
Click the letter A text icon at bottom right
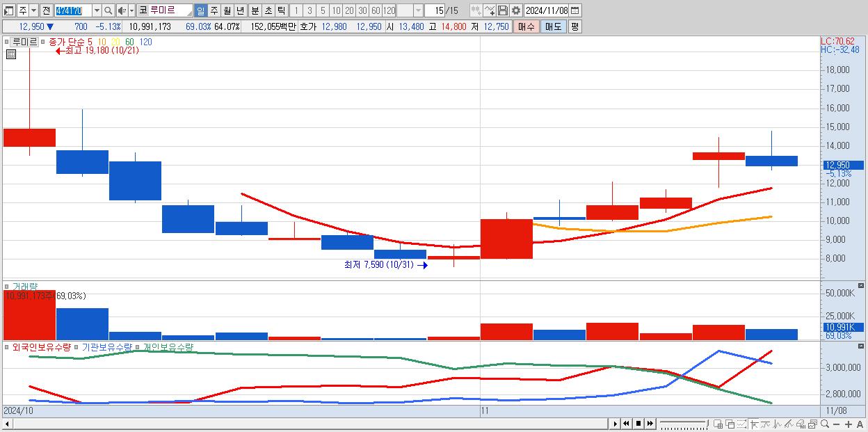(x=860, y=424)
